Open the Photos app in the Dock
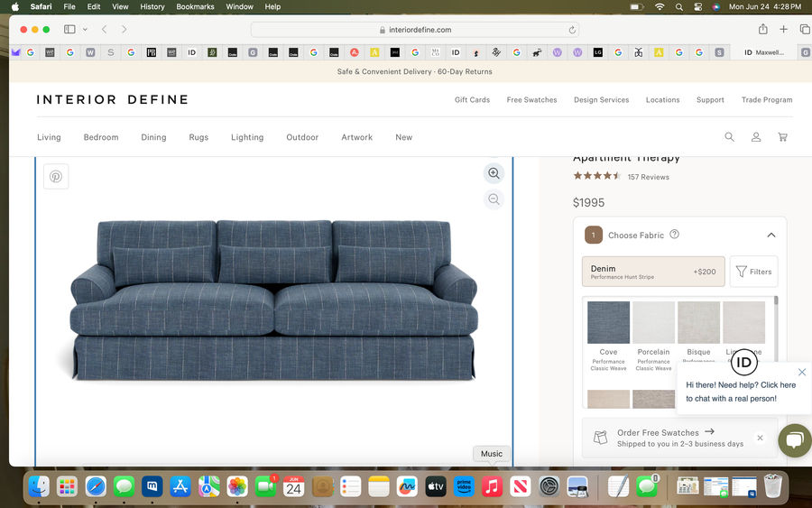812x508 pixels. 237,486
